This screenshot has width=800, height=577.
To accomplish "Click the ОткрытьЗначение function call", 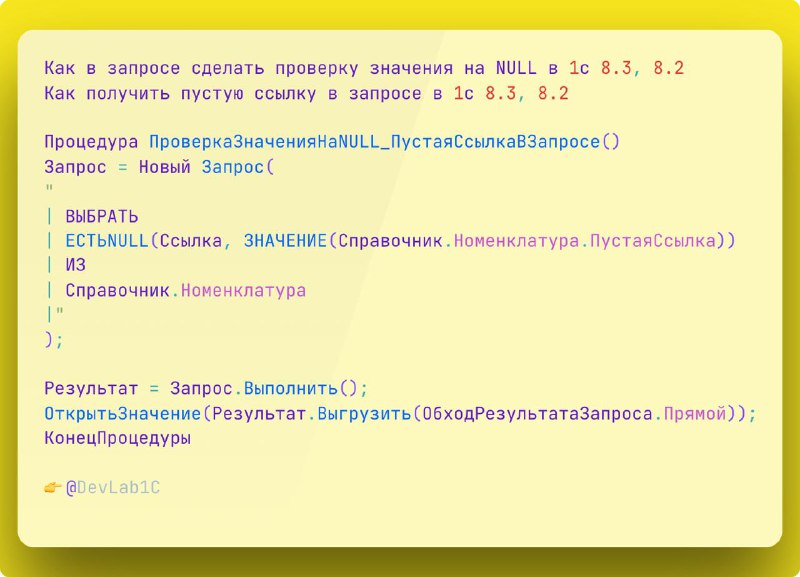I will (123, 413).
